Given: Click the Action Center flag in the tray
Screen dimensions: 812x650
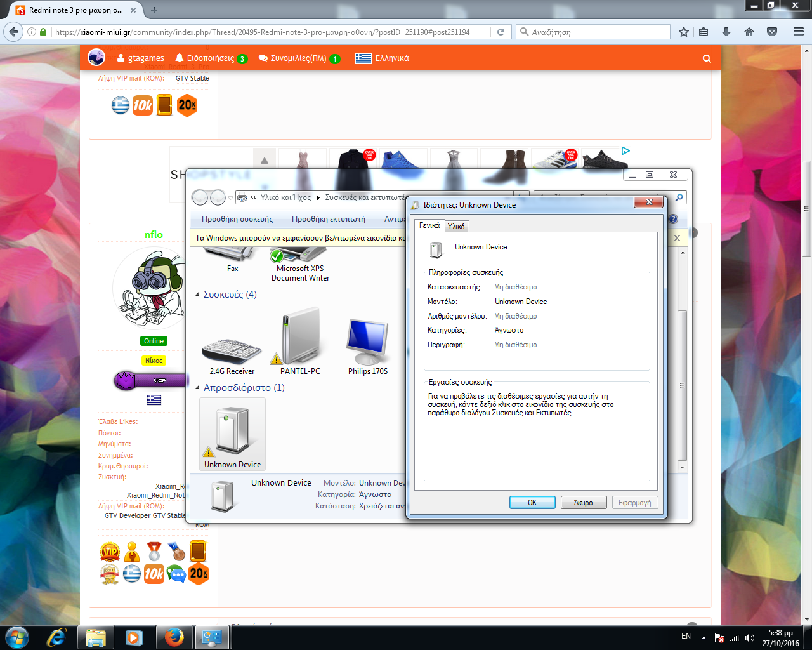Looking at the screenshot, I should pyautogui.click(x=719, y=638).
